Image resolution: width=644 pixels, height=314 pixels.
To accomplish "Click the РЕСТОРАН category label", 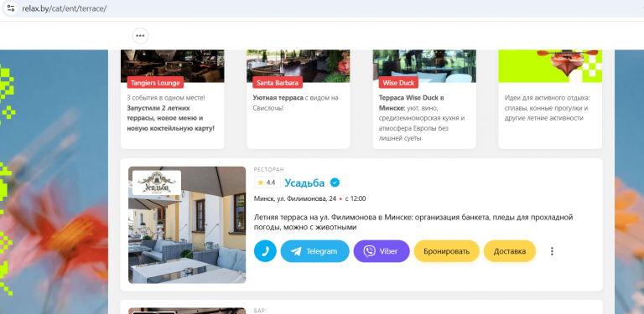I will point(269,169).
